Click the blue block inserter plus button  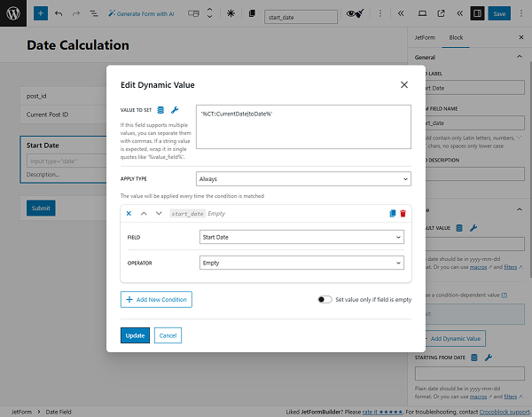click(41, 13)
